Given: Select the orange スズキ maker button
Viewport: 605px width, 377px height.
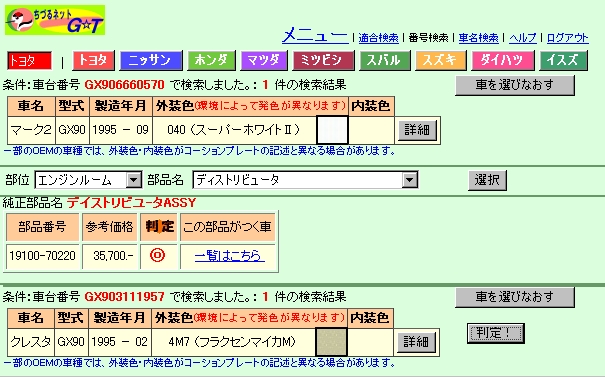Looking at the screenshot, I should 441,61.
